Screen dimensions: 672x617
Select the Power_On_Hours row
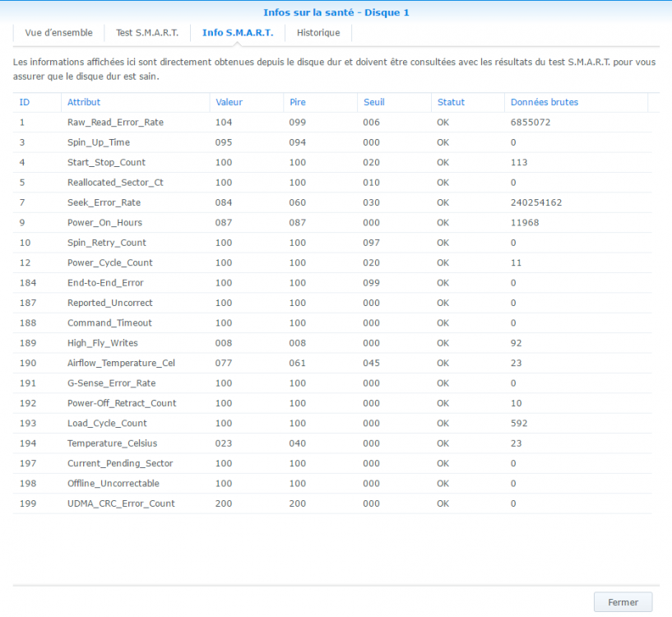tap(104, 223)
